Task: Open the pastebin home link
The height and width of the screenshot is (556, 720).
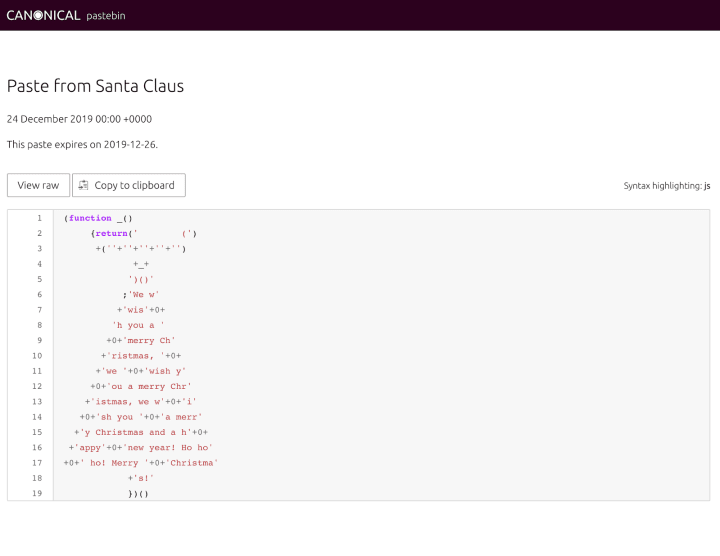Action: pyautogui.click(x=106, y=15)
